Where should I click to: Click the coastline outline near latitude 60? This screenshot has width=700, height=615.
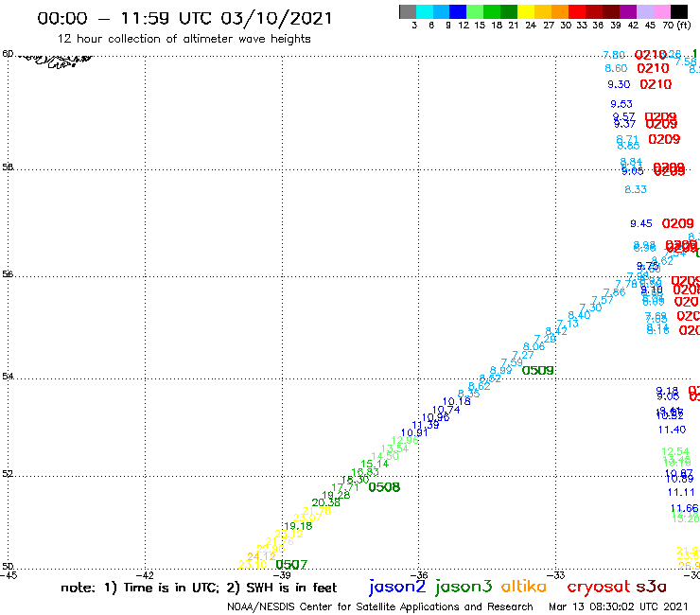57,61
